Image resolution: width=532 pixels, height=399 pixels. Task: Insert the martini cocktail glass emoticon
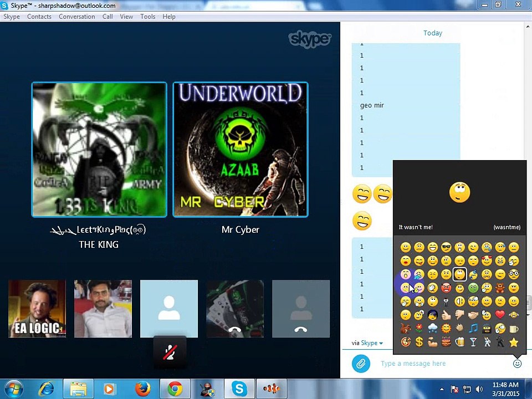click(473, 342)
